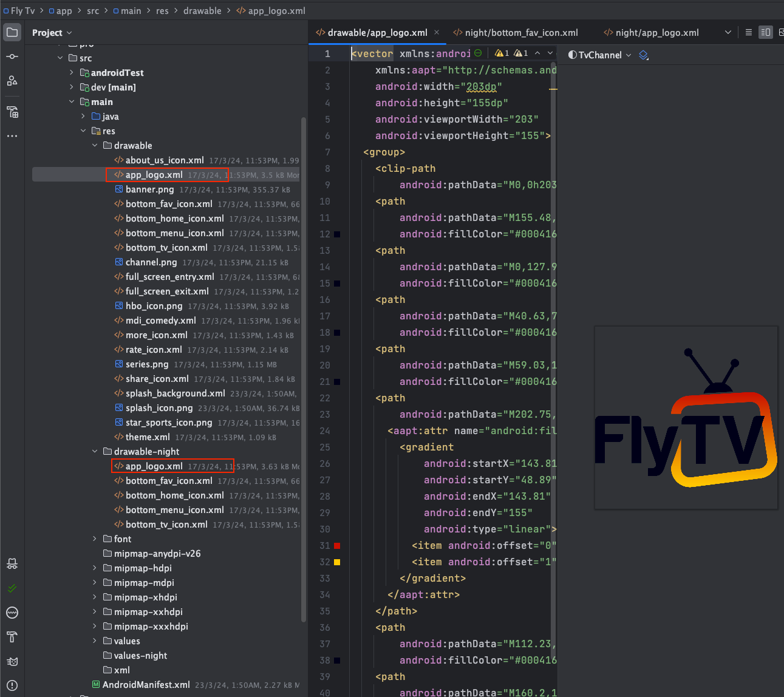Click the red color swatch on line 31
This screenshot has width=784, height=697.
click(337, 546)
